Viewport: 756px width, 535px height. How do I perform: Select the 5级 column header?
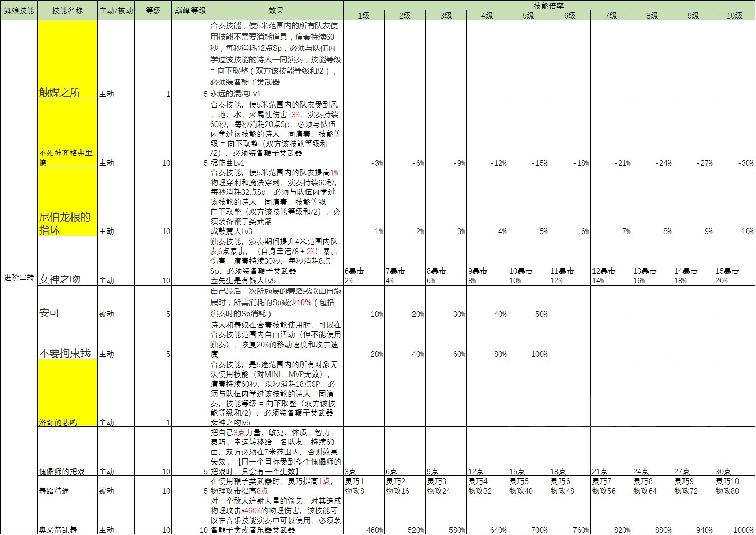click(x=528, y=15)
